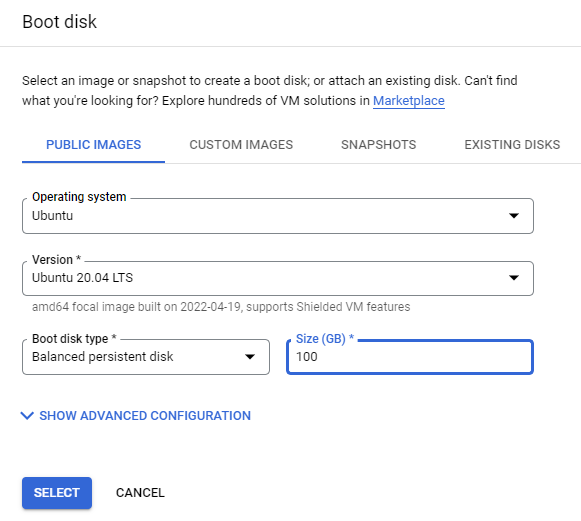
Task: Click the arrow icon of Operating system field
Action: click(514, 216)
